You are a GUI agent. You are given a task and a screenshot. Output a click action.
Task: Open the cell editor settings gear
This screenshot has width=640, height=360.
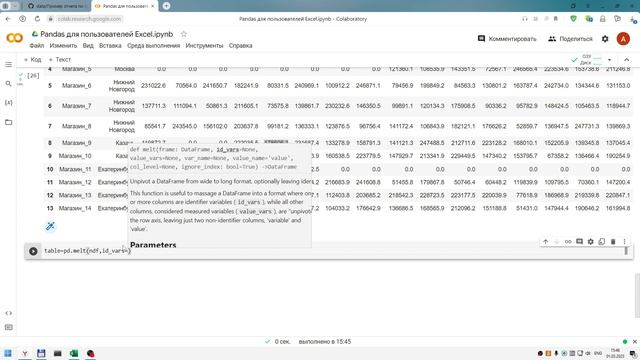tap(590, 242)
